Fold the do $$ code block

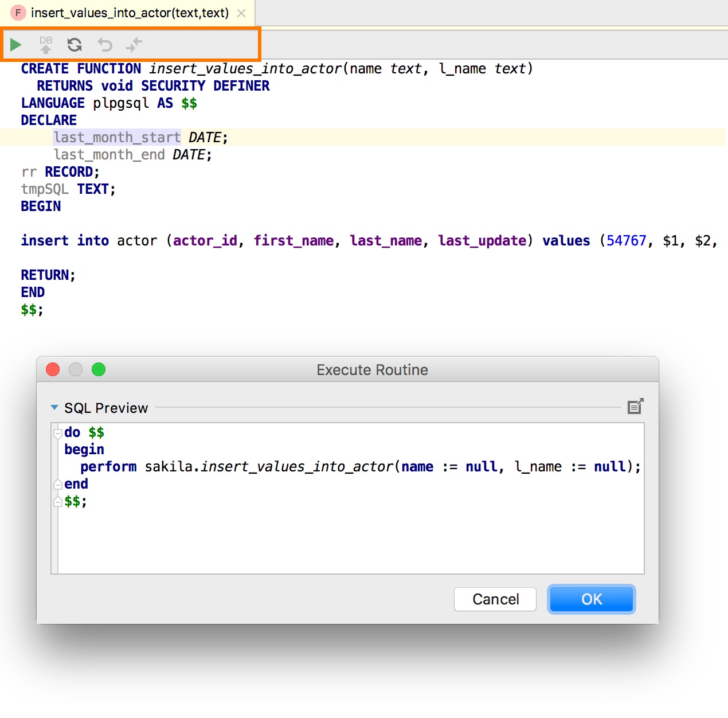coord(57,433)
